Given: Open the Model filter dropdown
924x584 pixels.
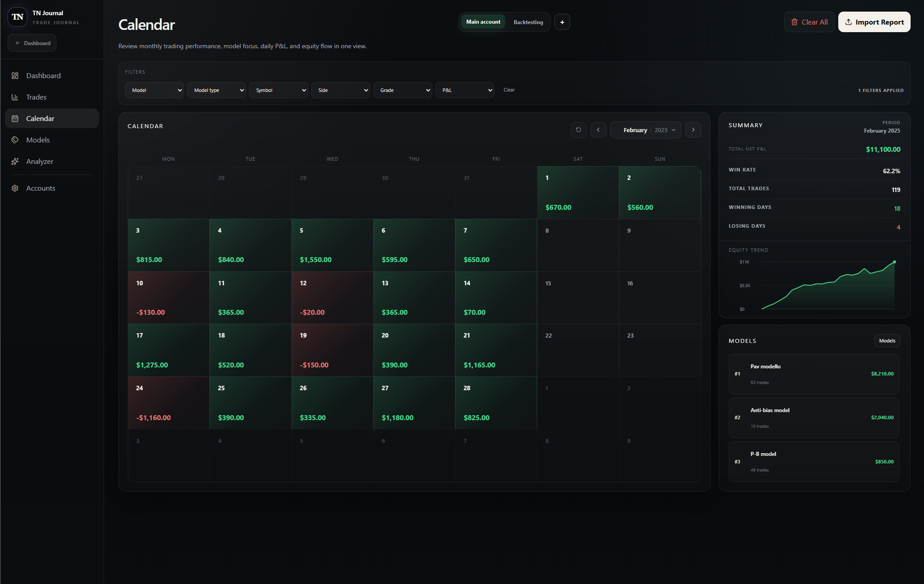Looking at the screenshot, I should coord(155,90).
